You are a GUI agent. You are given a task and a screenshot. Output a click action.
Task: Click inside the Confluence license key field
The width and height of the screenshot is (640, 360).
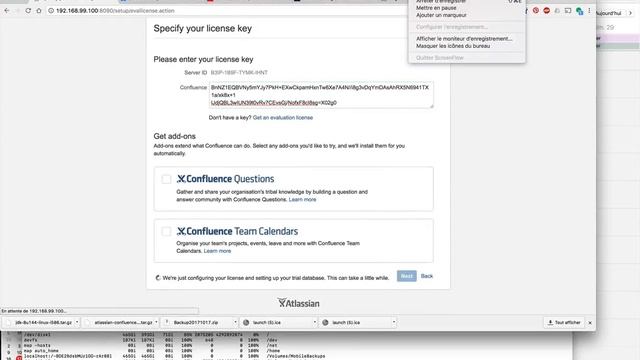coord(321,95)
